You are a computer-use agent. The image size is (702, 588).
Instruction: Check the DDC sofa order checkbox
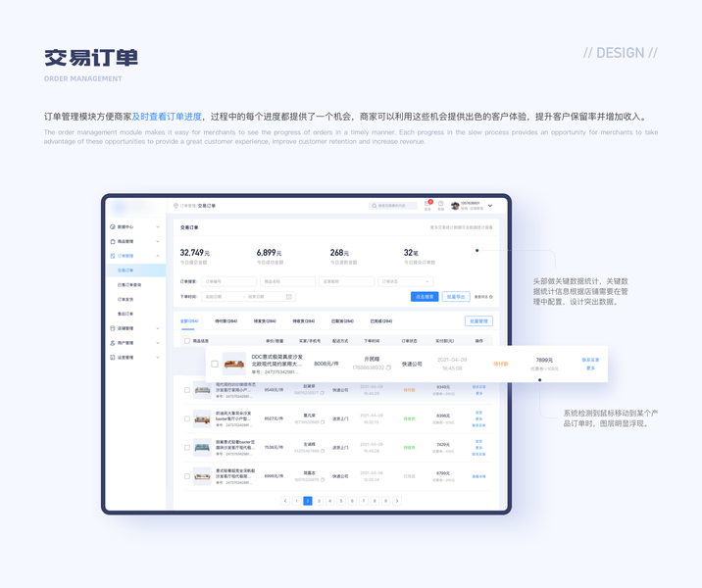215,364
